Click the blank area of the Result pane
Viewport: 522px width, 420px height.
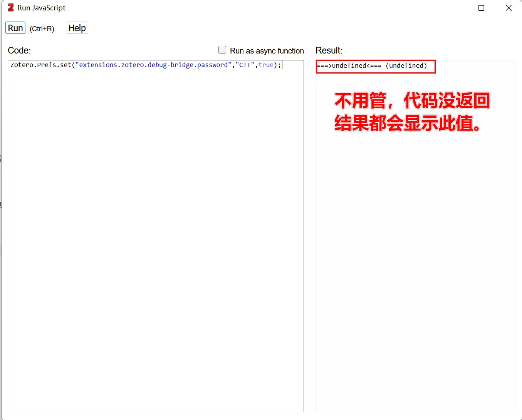coord(416,269)
